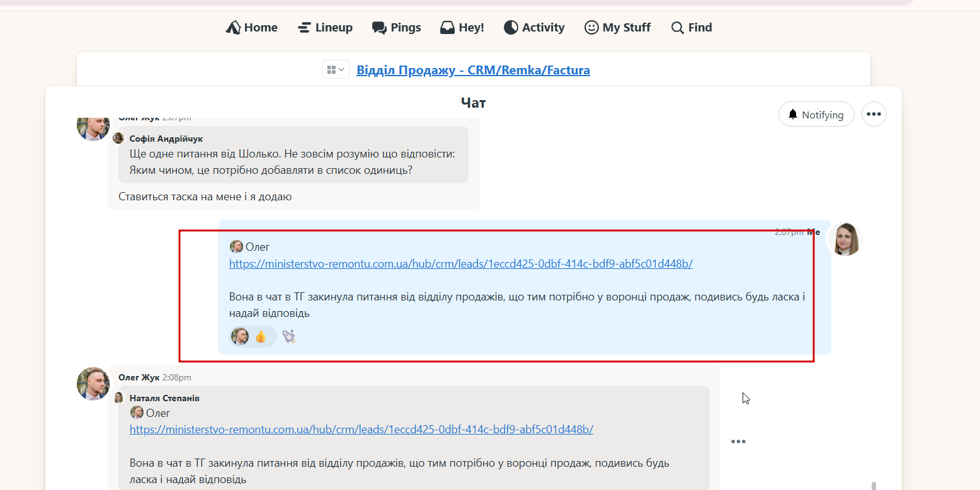Click the Activity half-circle icon
This screenshot has height=490, width=980.
tap(511, 28)
